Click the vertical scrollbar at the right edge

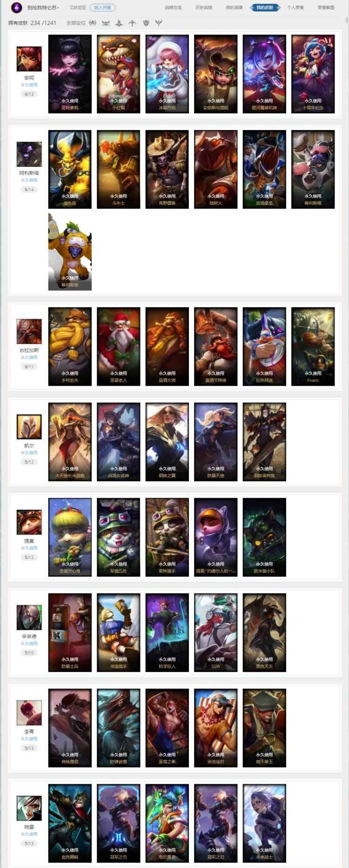tap(347, 21)
